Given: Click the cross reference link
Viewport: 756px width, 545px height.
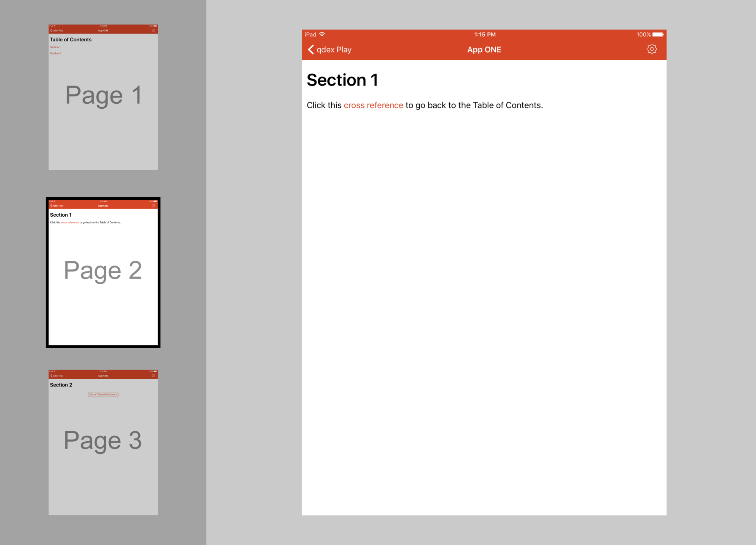Looking at the screenshot, I should click(x=373, y=105).
